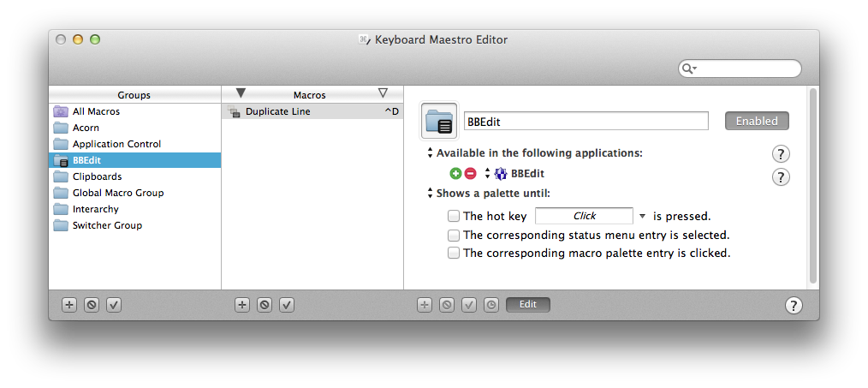Click the search magnifier icon
The image size is (868, 388).
(688, 69)
